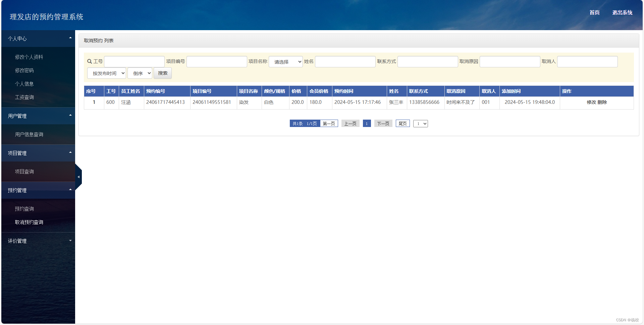The image size is (644, 325).
Task: Open 项目查询 in the sidebar
Action: pos(24,172)
